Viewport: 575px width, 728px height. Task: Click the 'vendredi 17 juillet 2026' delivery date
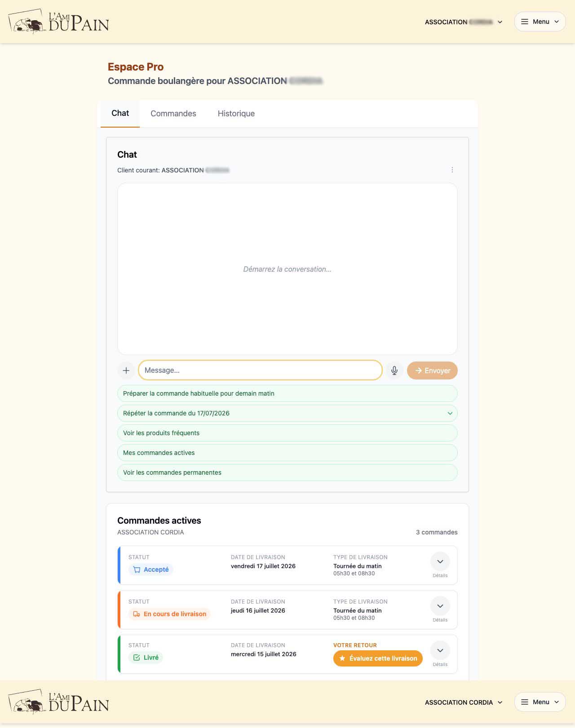[x=263, y=566]
